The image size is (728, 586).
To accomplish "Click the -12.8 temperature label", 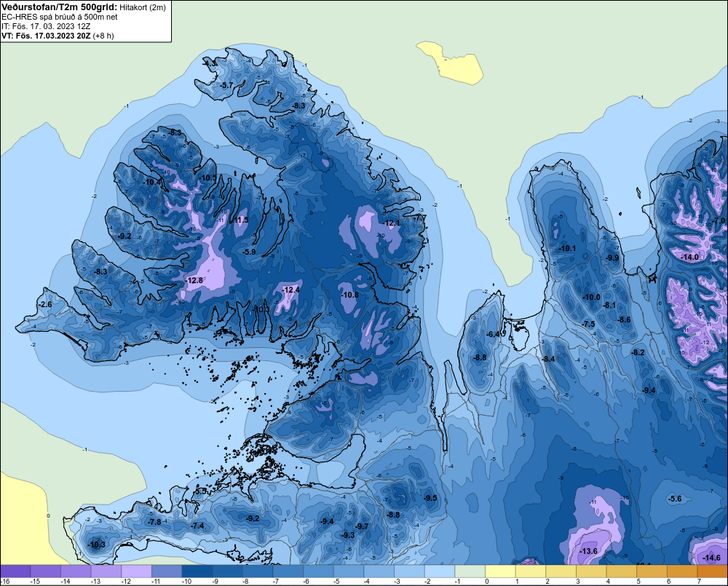I will coord(194,280).
